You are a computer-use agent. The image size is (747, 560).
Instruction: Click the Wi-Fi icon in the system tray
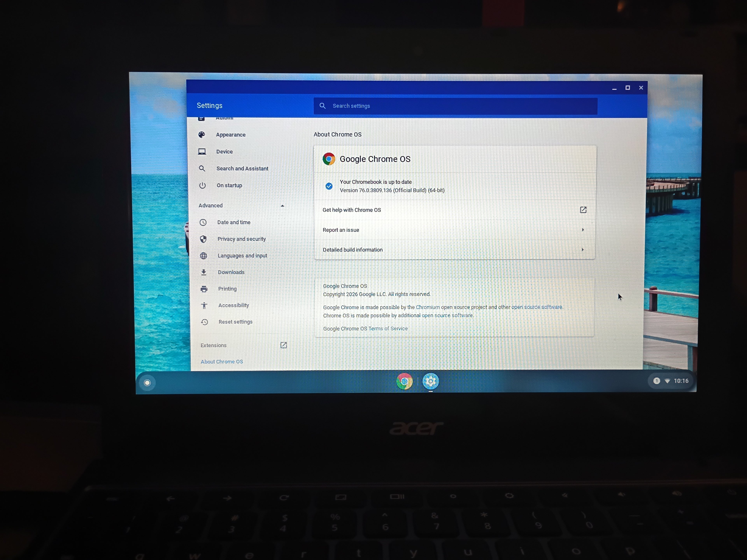click(x=667, y=381)
